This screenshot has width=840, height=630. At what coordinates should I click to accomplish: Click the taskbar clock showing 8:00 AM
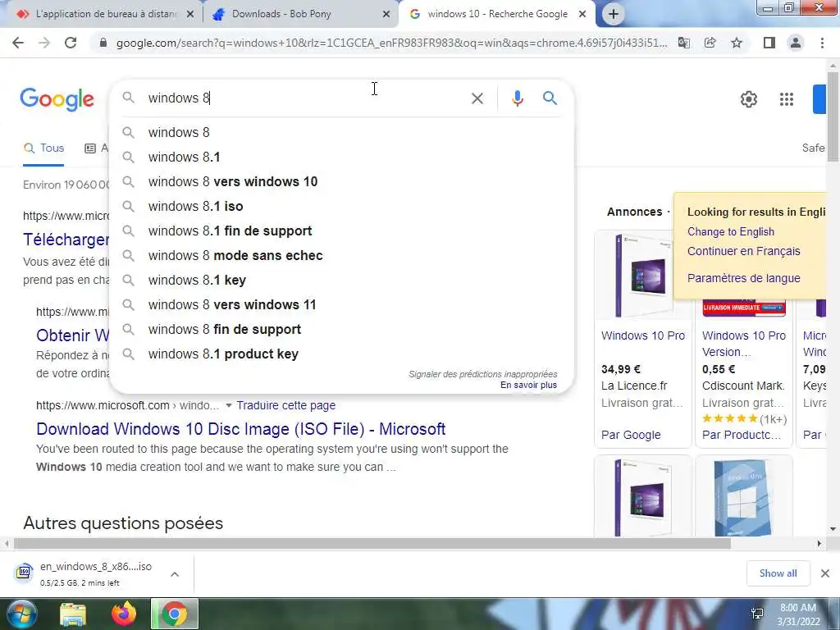point(798,614)
